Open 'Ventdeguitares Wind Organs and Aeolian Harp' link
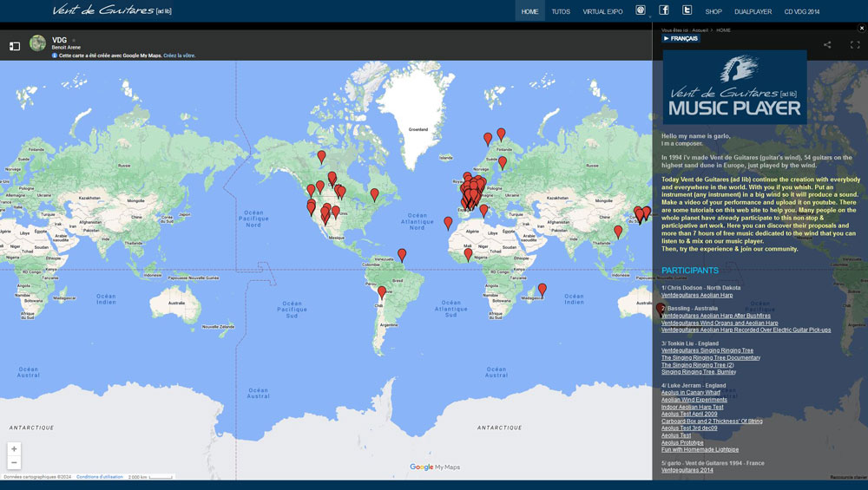 point(720,323)
